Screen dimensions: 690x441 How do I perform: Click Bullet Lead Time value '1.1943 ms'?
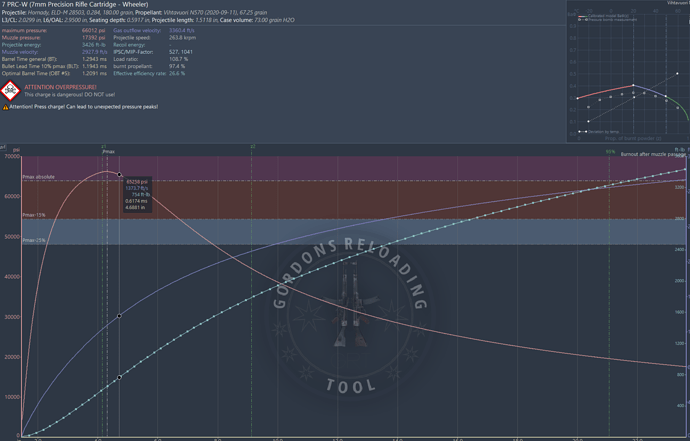tap(94, 66)
